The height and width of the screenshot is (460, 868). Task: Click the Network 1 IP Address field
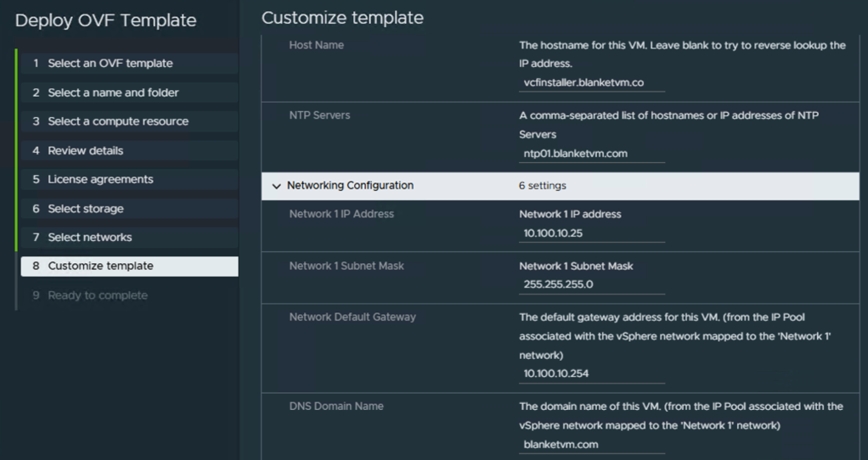click(591, 233)
